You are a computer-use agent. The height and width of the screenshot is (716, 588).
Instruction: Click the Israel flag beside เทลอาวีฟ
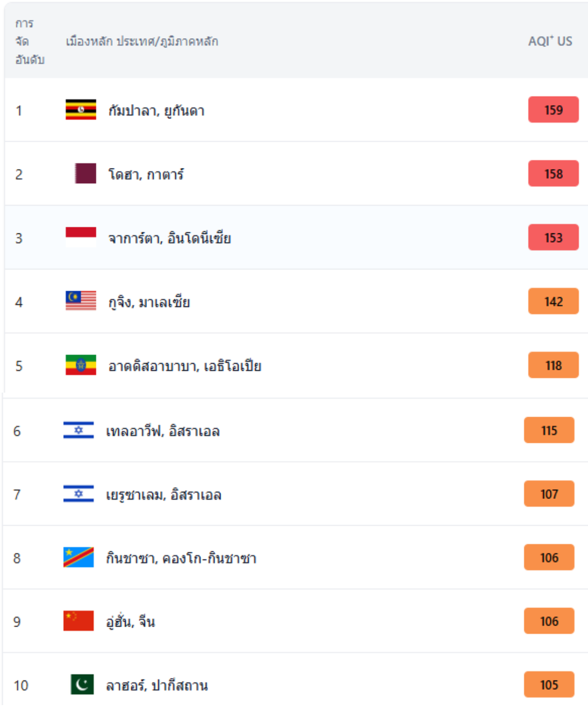(x=78, y=430)
